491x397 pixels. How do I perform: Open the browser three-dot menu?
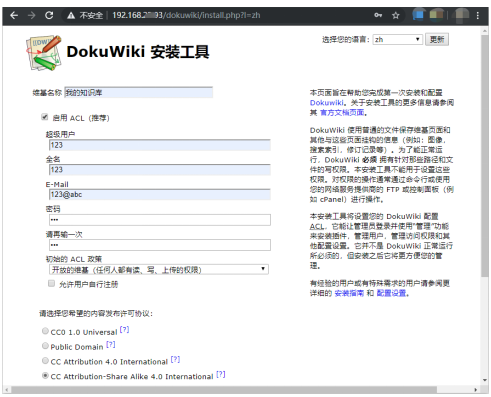[x=478, y=15]
